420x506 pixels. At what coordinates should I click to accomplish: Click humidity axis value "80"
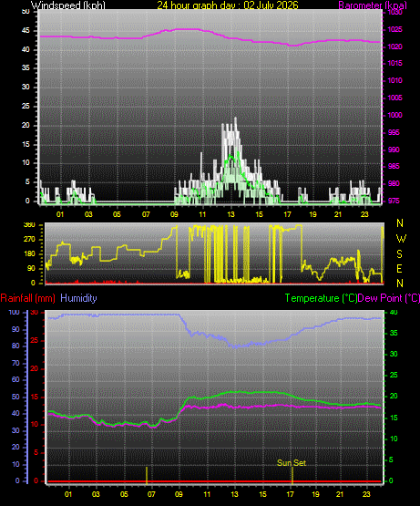(15, 346)
